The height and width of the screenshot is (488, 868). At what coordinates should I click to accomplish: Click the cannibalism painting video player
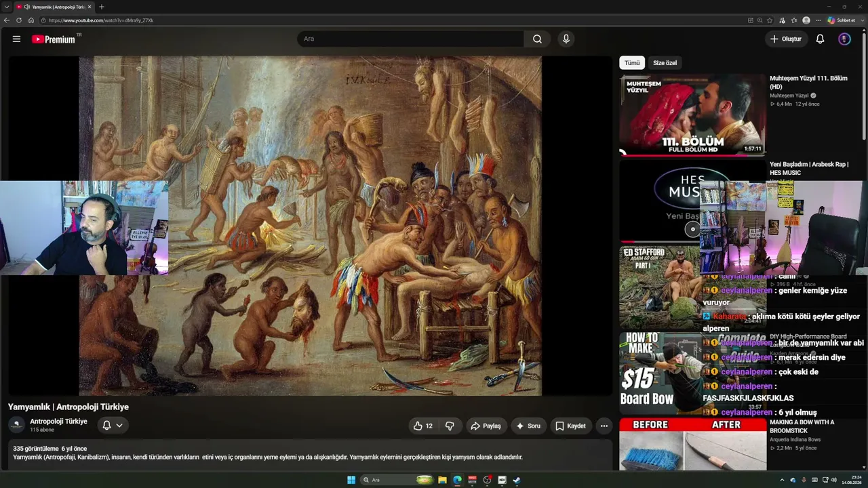311,225
